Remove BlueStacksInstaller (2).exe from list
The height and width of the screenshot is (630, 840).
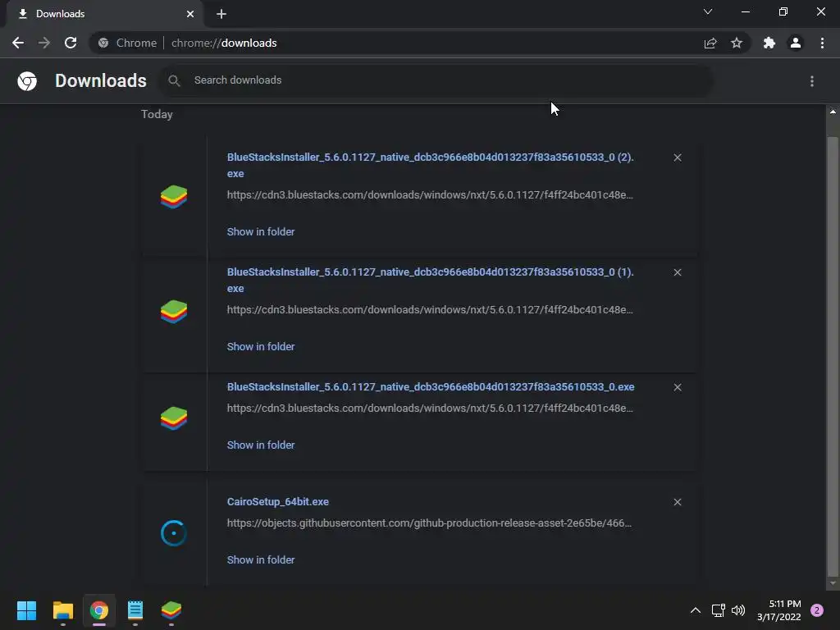678,157
